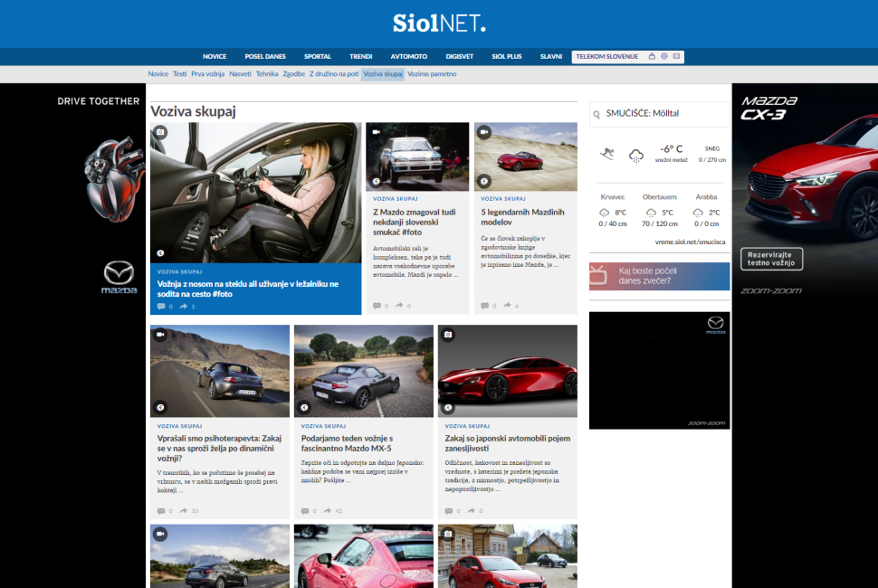Select Vozimo pametno submenu tab
878x588 pixels.
(432, 74)
